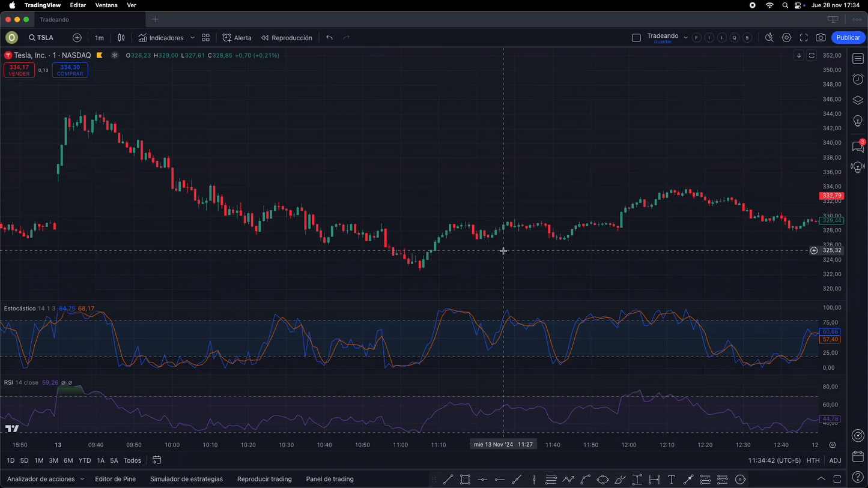Toggle HTH extended hours session
The width and height of the screenshot is (868, 488).
(813, 460)
